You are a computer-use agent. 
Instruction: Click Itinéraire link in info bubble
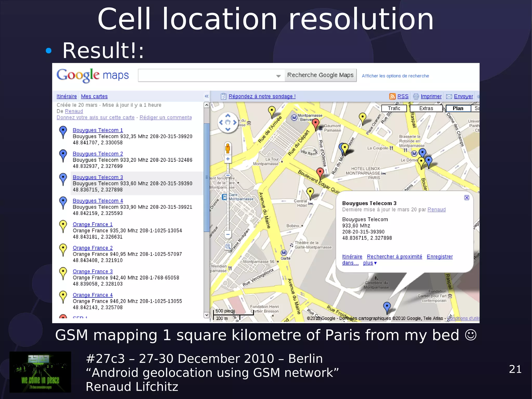tap(352, 257)
